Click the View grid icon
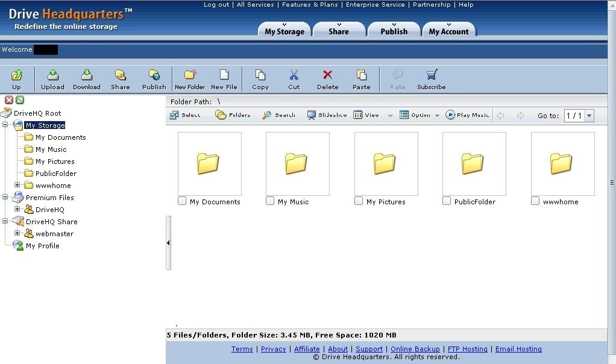616x364 pixels. tap(357, 115)
